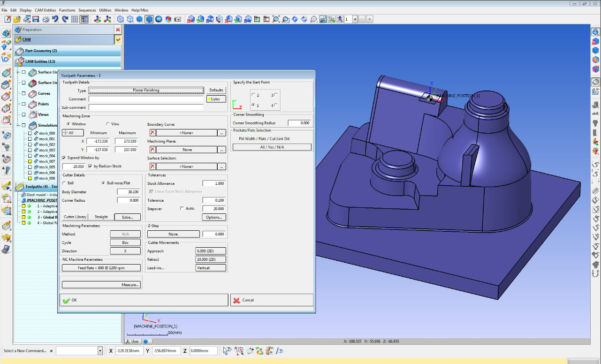Toggle the grid display toolbar icon
601x364 pixels.
(75, 19)
